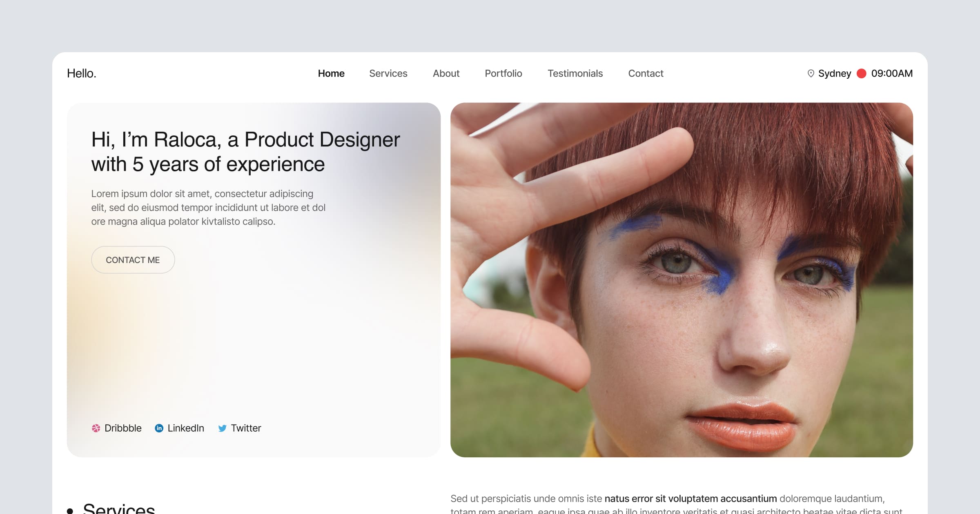980x514 pixels.
Task: Open the About nav link
Action: point(446,73)
